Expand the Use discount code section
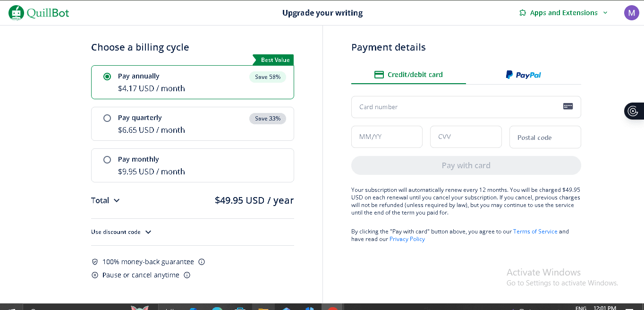Viewport: 644px width, 310px height. pyautogui.click(x=148, y=232)
